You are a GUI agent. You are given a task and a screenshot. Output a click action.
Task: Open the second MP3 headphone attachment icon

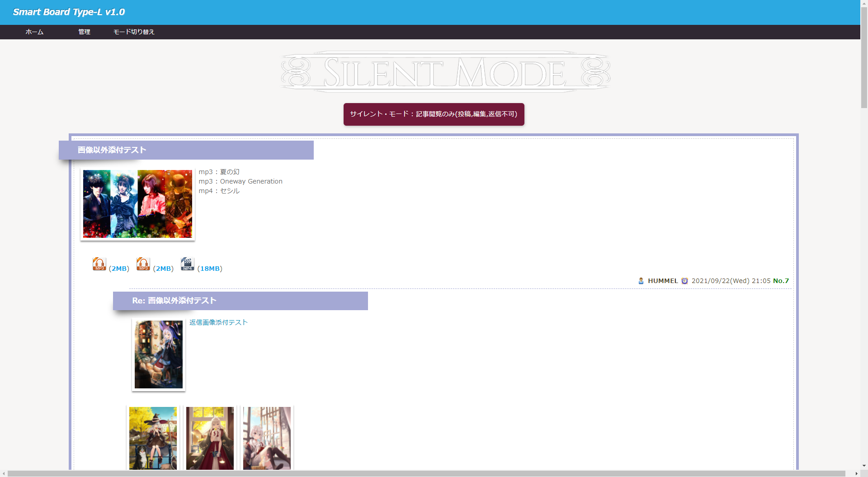click(x=143, y=264)
